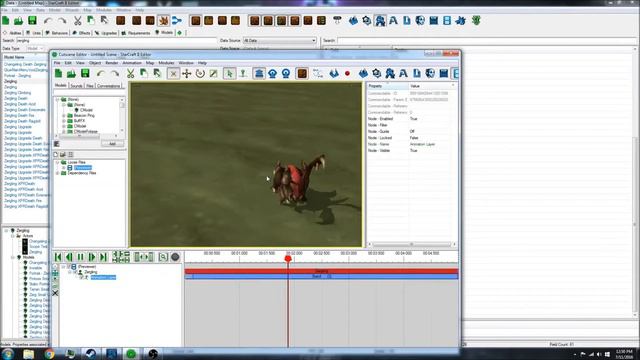Switch to Effects tab in Data window
640x360 pixels.
click(x=82, y=33)
